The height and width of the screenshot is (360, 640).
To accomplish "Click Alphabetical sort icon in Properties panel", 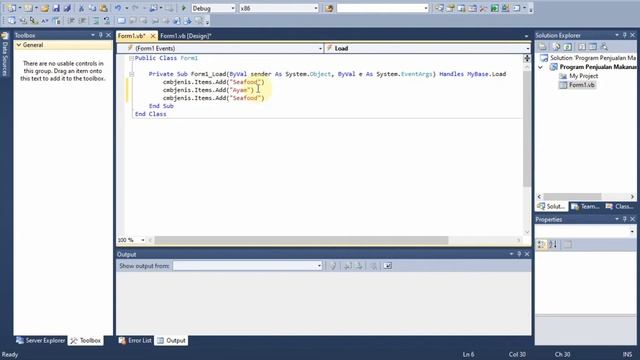I will 553,244.
